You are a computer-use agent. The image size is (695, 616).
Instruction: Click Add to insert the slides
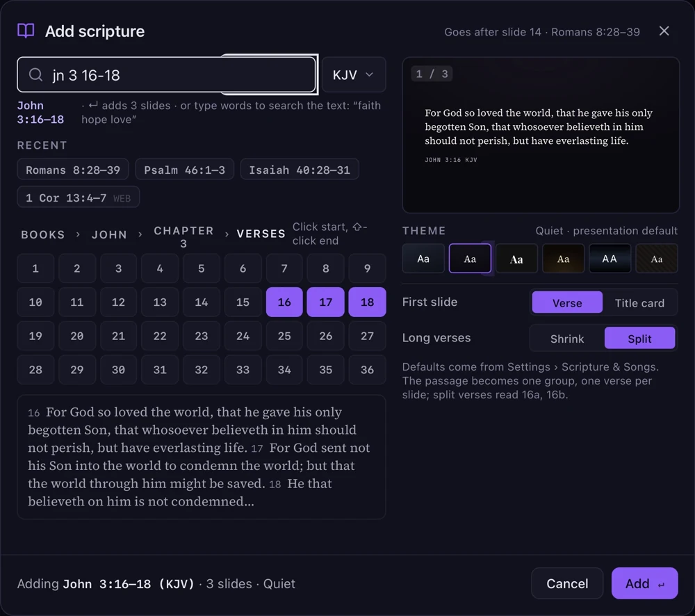(644, 583)
